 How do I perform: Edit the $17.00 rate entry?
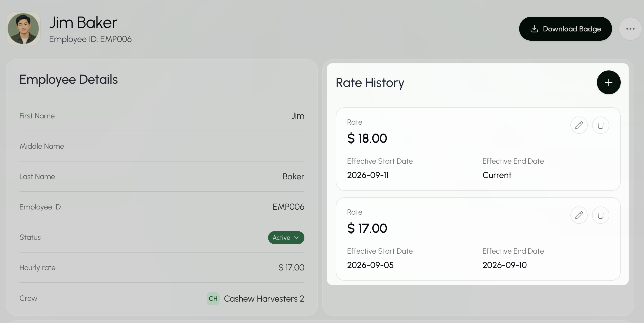(579, 215)
